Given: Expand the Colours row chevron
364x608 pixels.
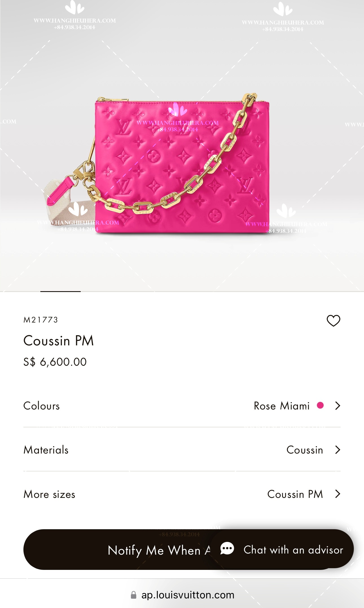Looking at the screenshot, I should pyautogui.click(x=337, y=406).
